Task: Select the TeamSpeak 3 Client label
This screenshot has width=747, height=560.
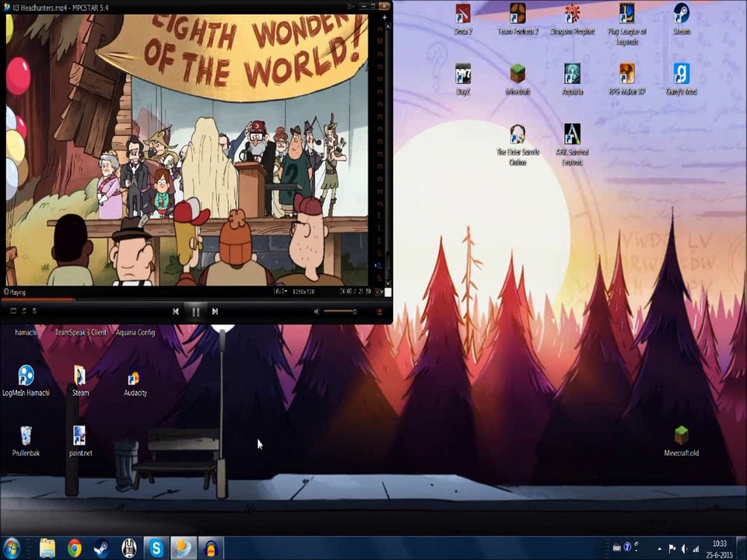Action: (80, 332)
